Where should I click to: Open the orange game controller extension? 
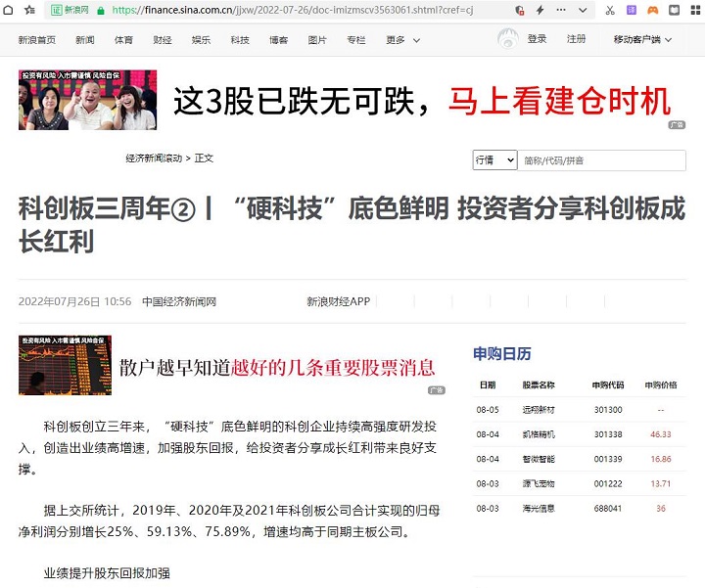[653, 10]
